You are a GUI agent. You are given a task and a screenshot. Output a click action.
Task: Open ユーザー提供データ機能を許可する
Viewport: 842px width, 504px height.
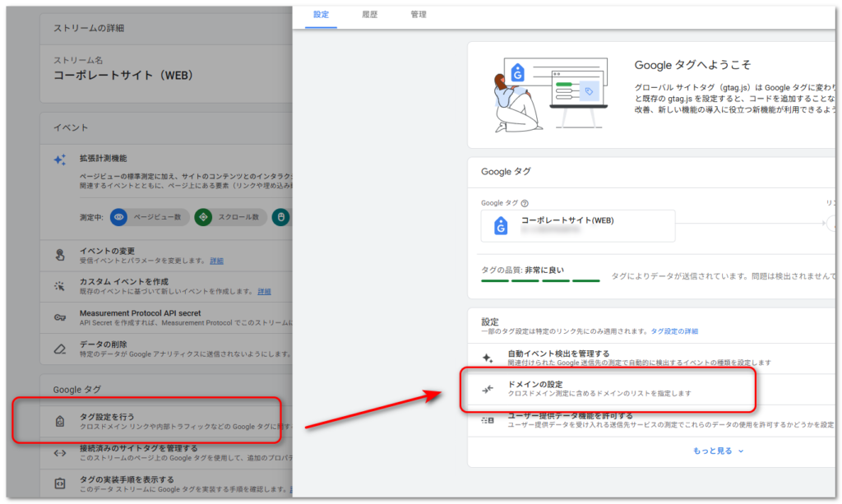[x=651, y=420]
